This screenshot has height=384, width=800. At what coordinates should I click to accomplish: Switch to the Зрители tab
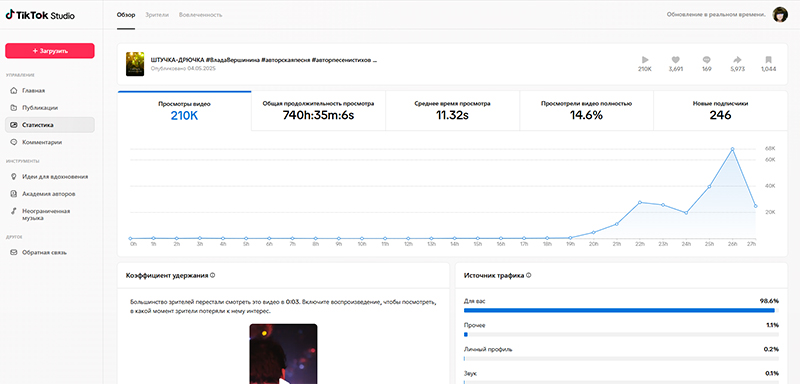157,15
